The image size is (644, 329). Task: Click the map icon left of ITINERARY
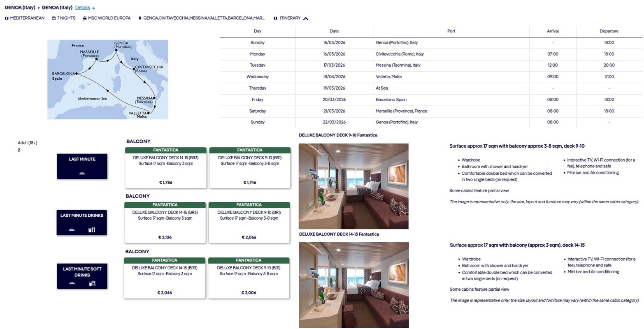(276, 18)
